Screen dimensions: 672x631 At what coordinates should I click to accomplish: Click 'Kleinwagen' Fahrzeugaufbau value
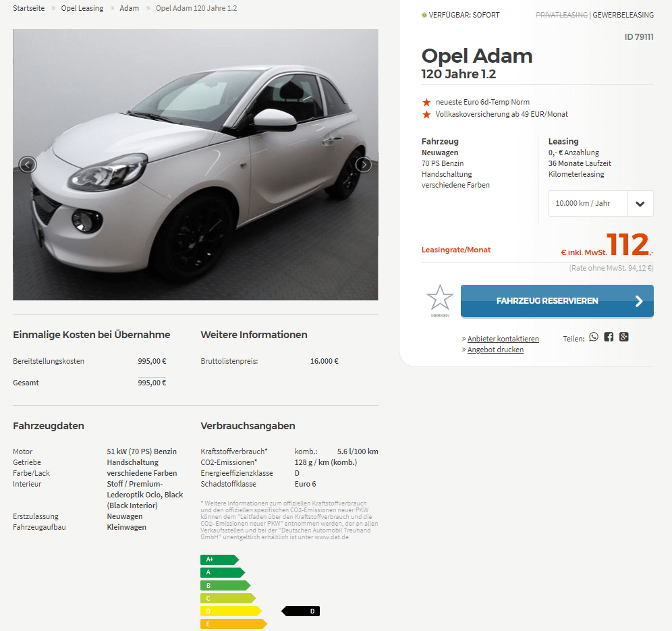pos(126,527)
